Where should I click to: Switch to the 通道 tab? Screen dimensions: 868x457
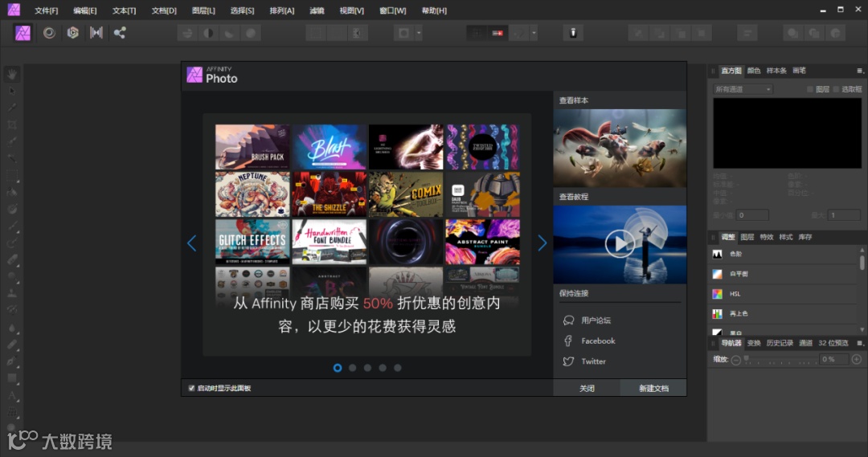point(805,343)
